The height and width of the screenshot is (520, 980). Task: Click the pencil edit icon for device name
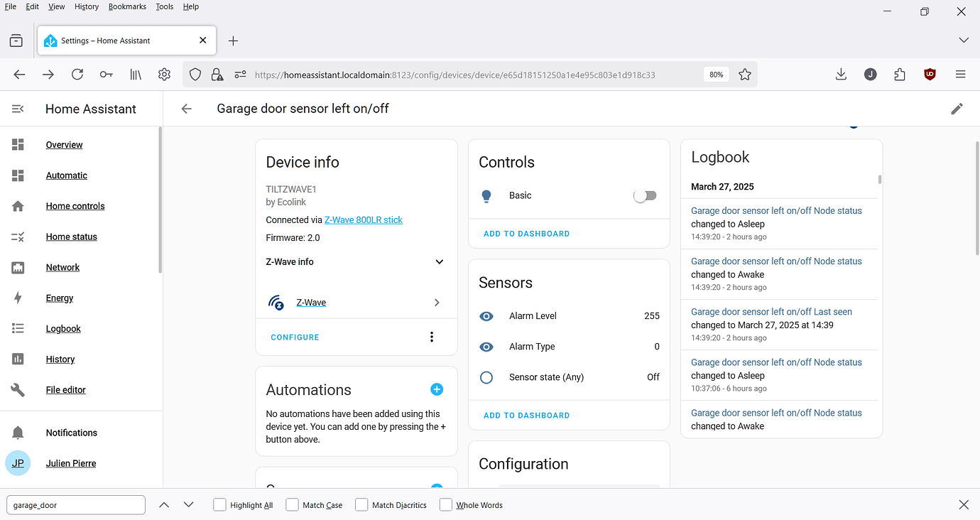click(x=957, y=109)
